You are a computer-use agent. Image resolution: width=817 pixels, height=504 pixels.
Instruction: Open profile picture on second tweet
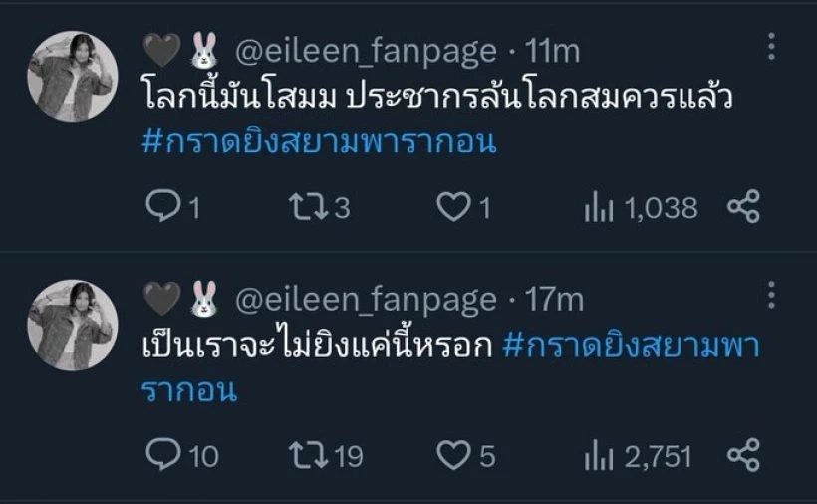click(x=70, y=325)
